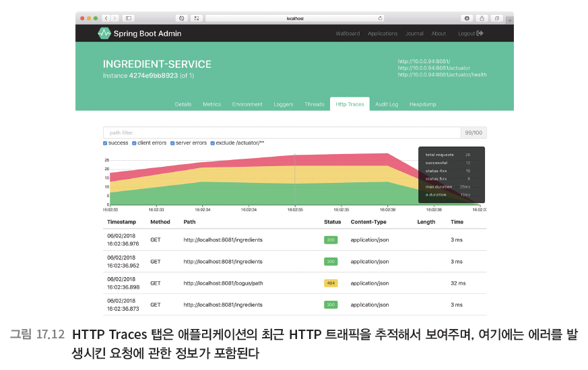Select trace row timestamped 16:02:36.873
This screenshot has height=370, width=588.
(x=295, y=305)
